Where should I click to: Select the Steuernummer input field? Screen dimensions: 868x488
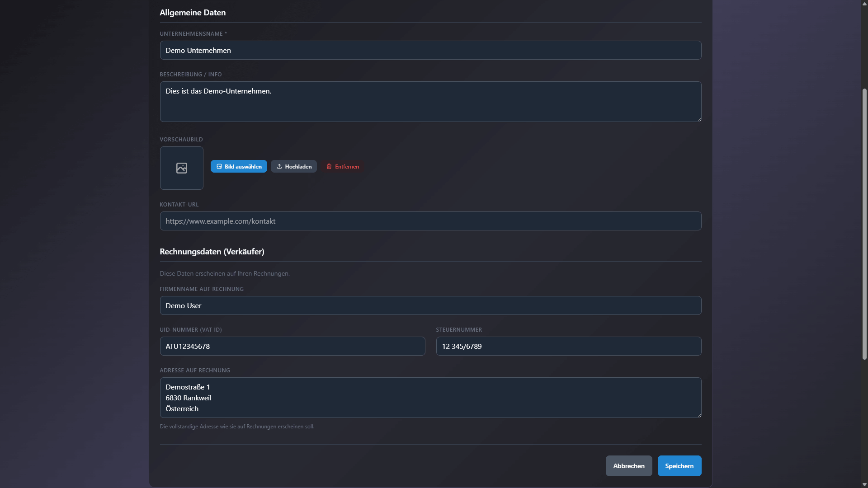pos(568,346)
